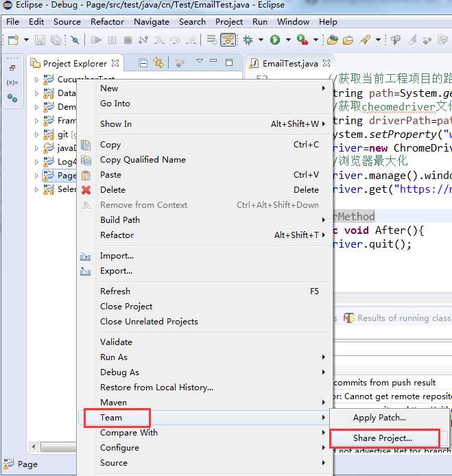Choose Restore from Local History...

(204, 388)
